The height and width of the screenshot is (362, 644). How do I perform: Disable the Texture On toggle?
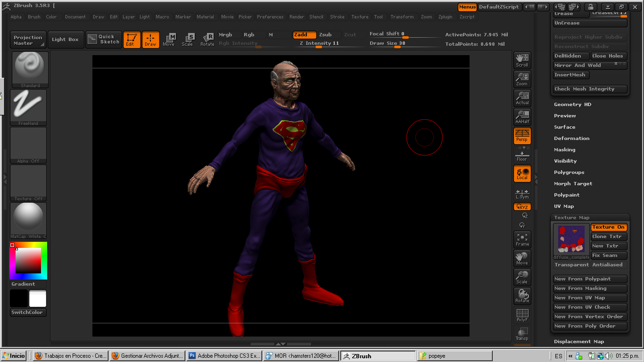pos(609,227)
